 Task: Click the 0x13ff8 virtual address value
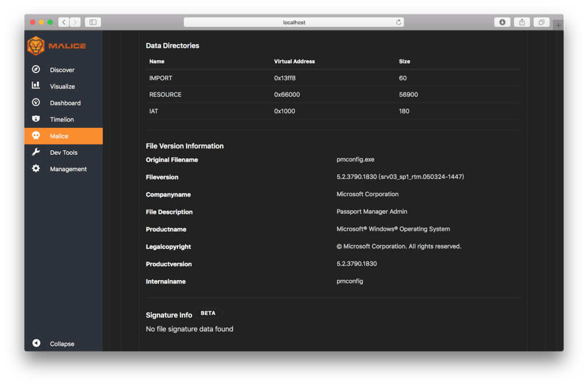coord(285,78)
